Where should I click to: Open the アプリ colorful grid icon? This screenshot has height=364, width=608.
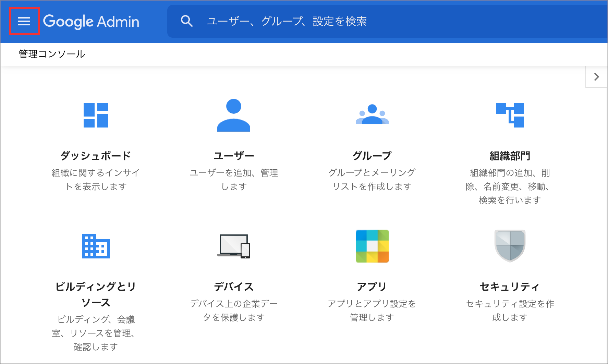coord(372,246)
